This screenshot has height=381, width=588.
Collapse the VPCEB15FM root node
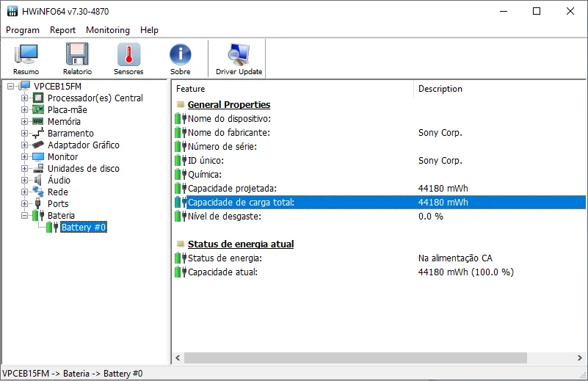pos(10,86)
